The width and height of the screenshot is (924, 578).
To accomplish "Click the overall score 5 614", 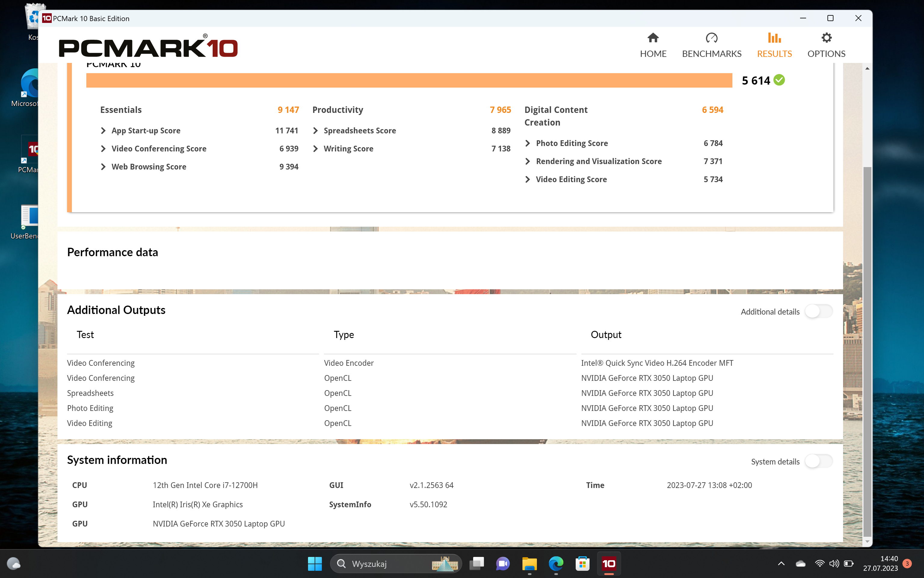I will 756,80.
